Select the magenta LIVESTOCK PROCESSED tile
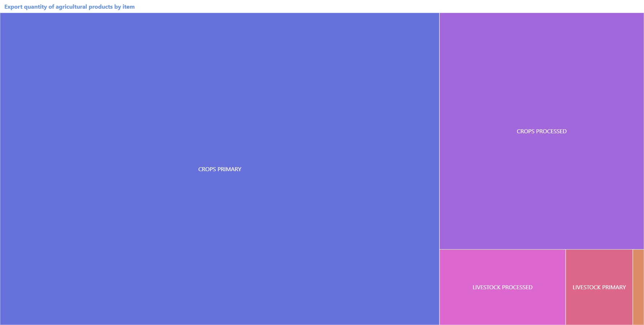 coord(502,267)
